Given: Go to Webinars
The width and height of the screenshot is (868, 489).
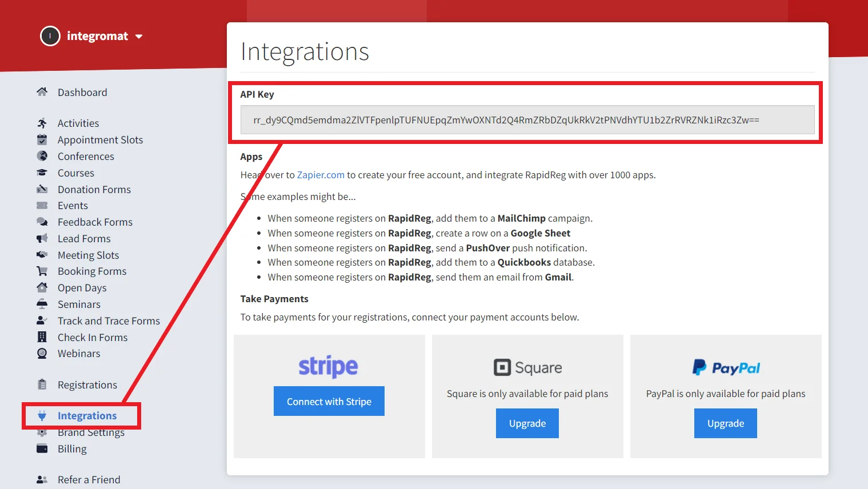Looking at the screenshot, I should [x=79, y=354].
